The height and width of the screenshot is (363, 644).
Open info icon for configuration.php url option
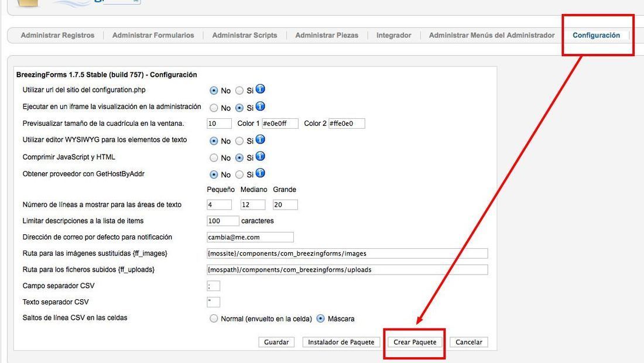[261, 88]
